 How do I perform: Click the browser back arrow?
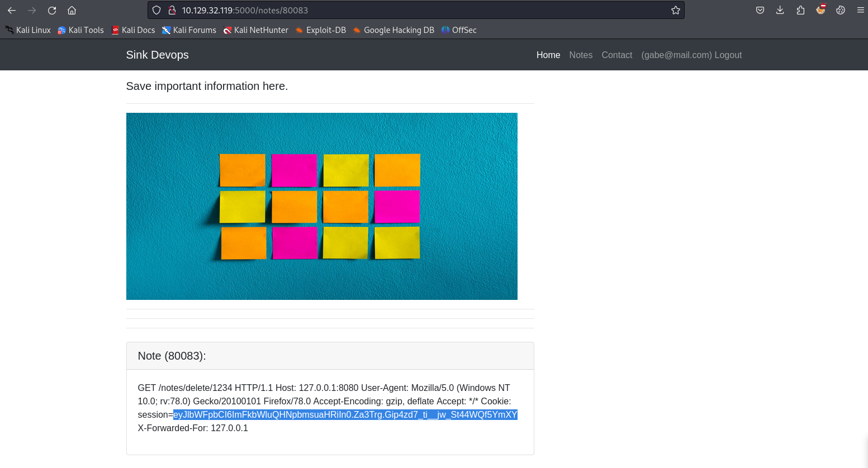click(12, 10)
